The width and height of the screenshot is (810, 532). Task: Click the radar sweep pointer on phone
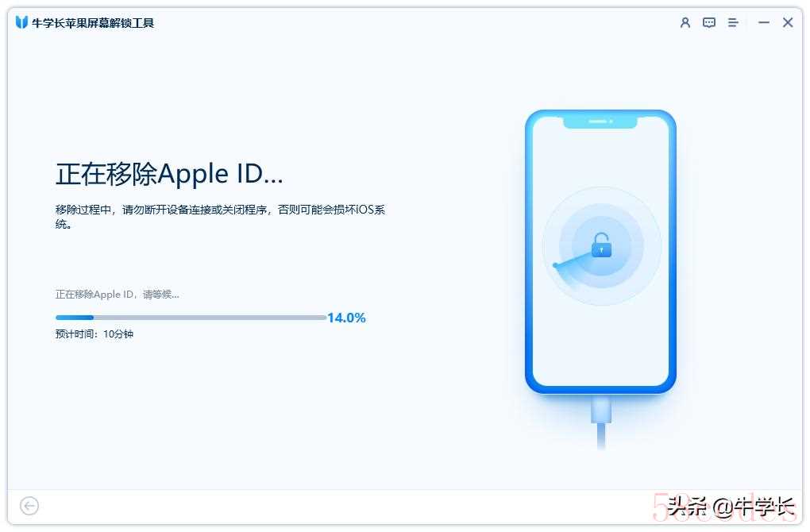pos(573,260)
